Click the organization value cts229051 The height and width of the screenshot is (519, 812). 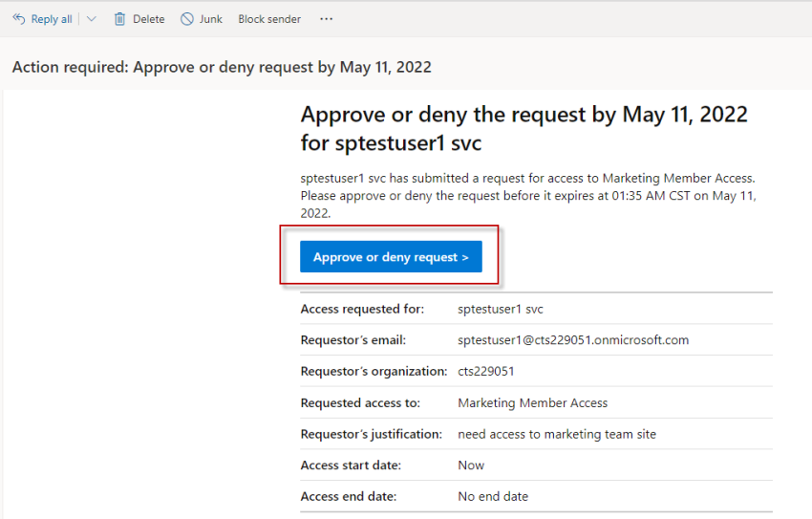click(486, 371)
